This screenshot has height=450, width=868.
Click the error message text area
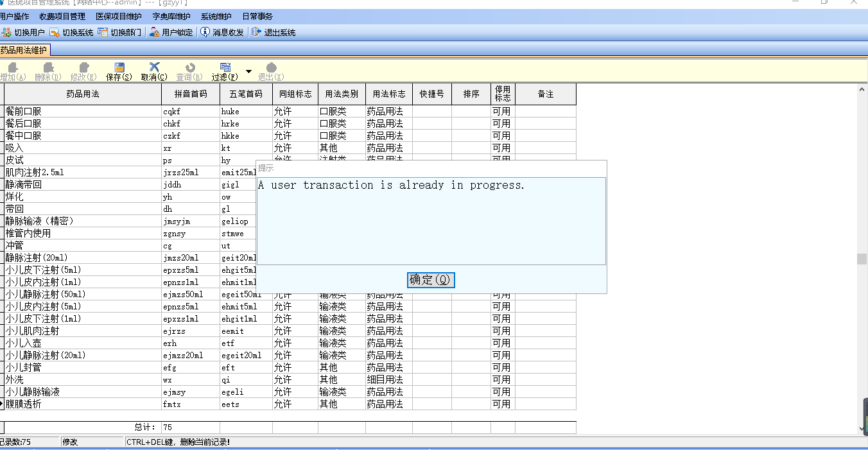(431, 221)
